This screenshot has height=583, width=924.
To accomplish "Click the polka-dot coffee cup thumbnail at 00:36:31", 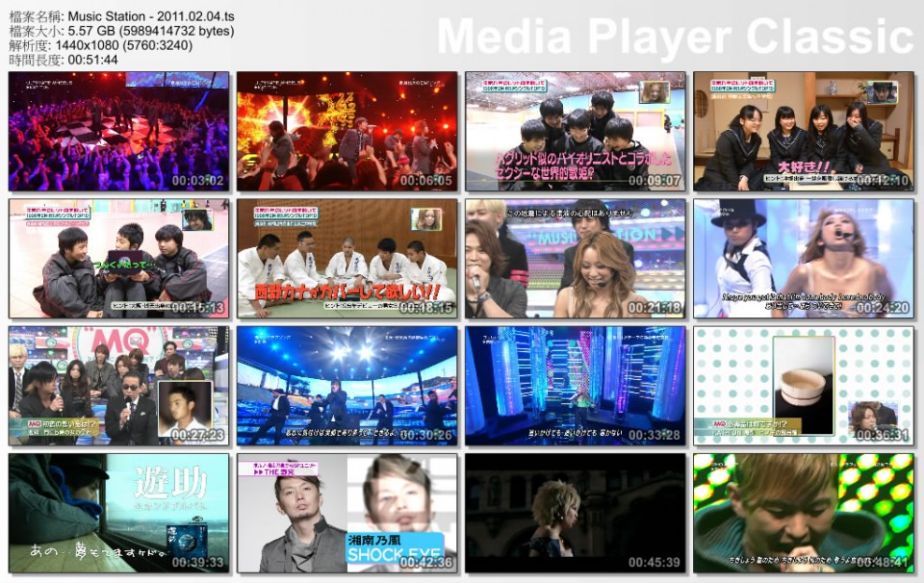I will 804,385.
